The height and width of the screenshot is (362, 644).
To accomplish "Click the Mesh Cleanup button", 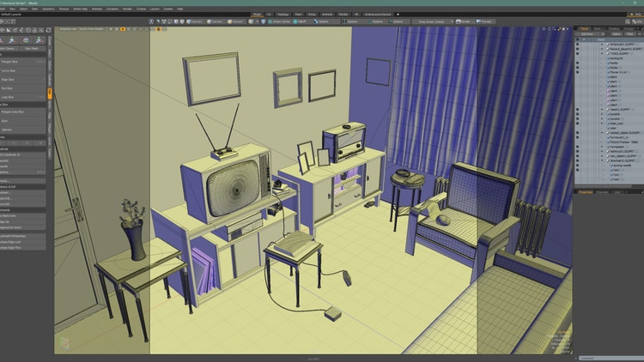I will click(9, 48).
